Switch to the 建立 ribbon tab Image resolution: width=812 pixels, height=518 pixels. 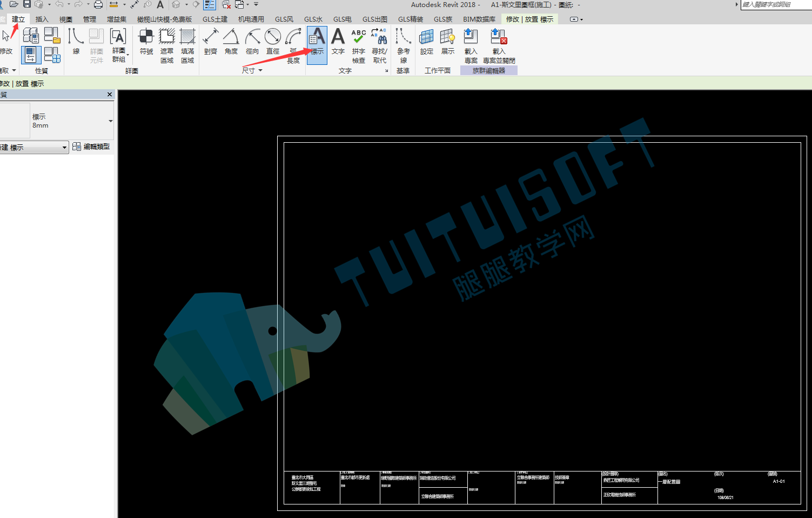pos(18,19)
